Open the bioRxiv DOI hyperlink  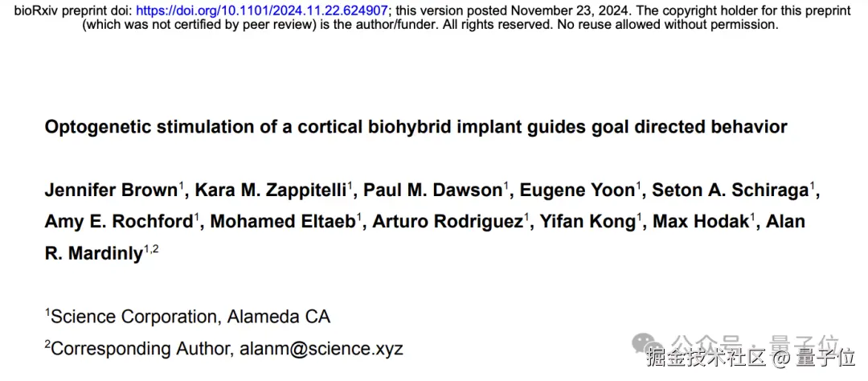[x=262, y=10]
